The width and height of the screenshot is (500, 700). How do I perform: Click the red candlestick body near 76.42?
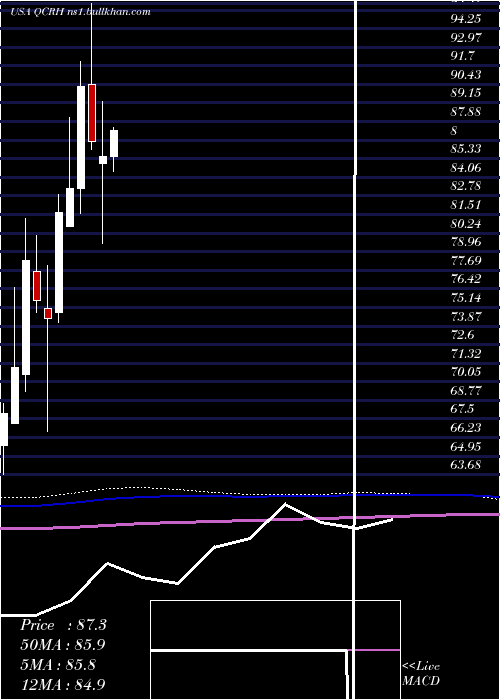tap(37, 286)
